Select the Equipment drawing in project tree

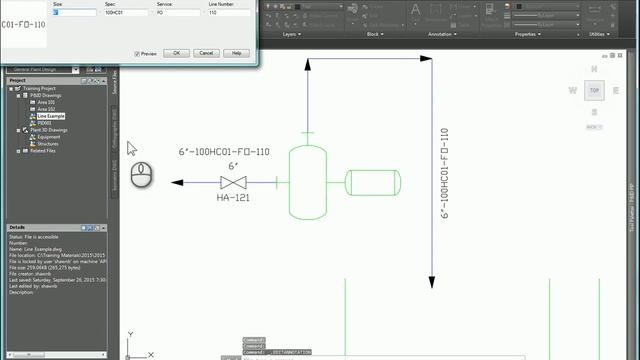tap(49, 137)
